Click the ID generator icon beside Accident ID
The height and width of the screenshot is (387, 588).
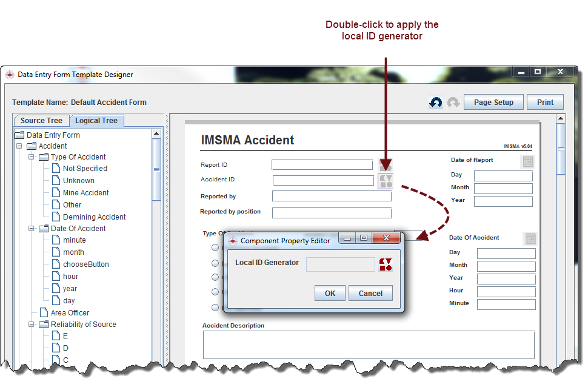(386, 181)
